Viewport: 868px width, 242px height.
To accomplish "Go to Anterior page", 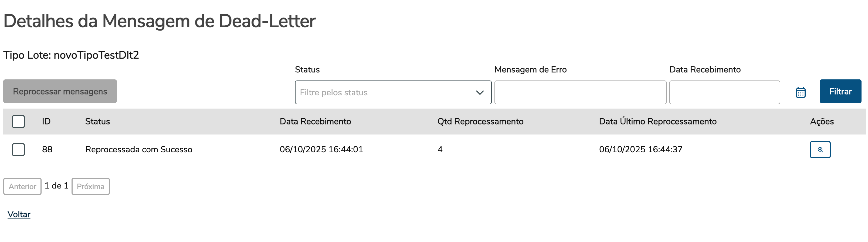I will coord(22,186).
